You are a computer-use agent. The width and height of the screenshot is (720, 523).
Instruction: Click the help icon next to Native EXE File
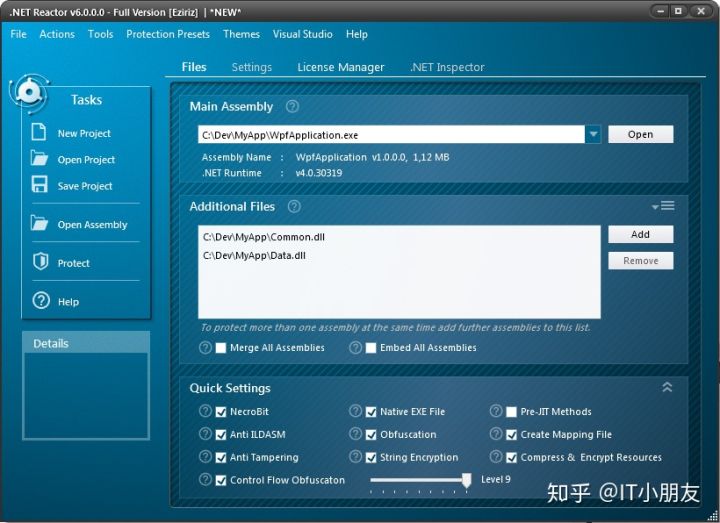coord(355,411)
